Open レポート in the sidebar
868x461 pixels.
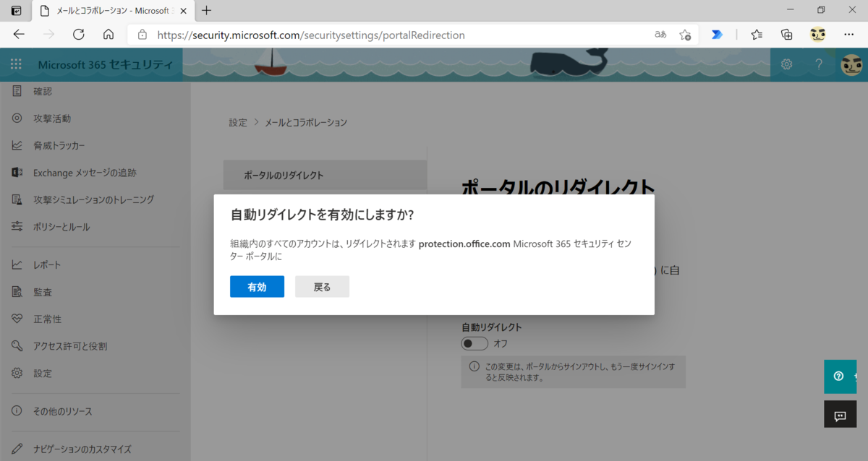click(47, 264)
